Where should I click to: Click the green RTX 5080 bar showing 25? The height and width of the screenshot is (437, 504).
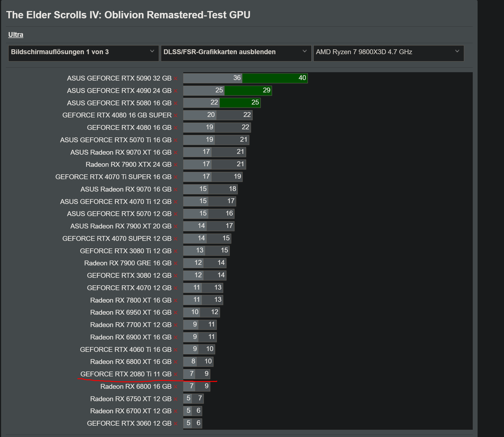pyautogui.click(x=240, y=103)
